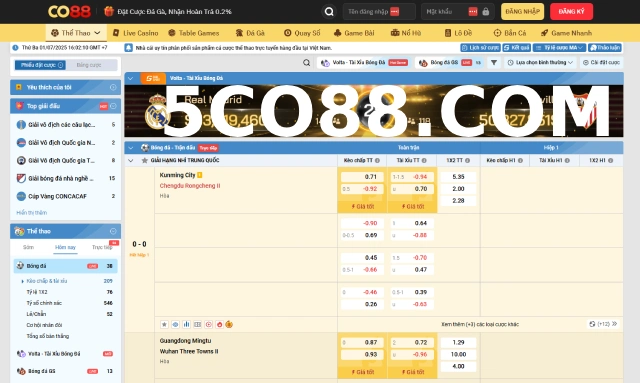Switch to the Phiếu đặt cược tab
The height and width of the screenshot is (383, 640).
[x=40, y=65]
